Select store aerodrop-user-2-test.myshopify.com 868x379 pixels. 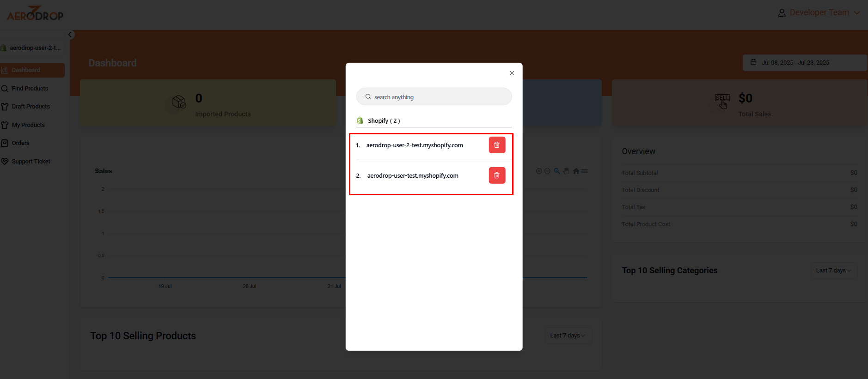pos(415,145)
